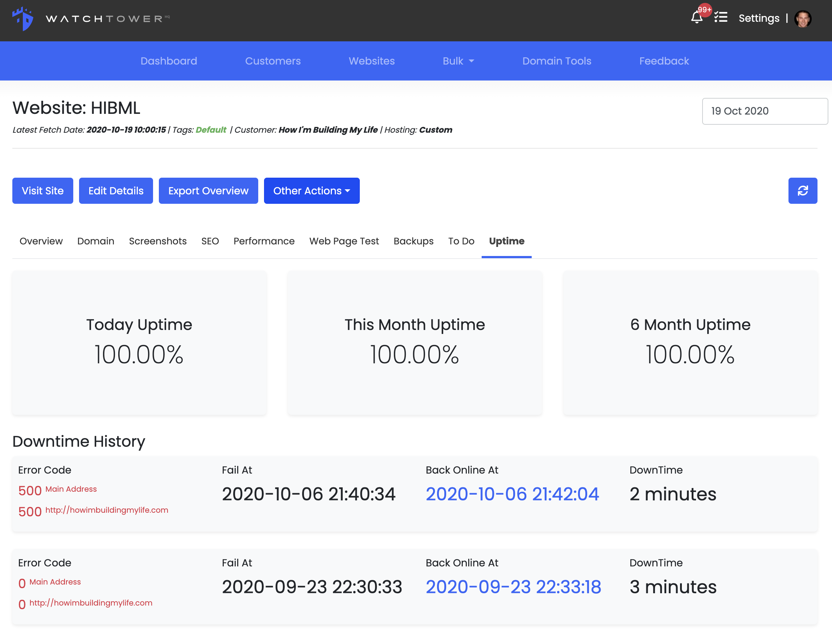Click the WatchTower shield logo
The width and height of the screenshot is (832, 644).
(22, 18)
